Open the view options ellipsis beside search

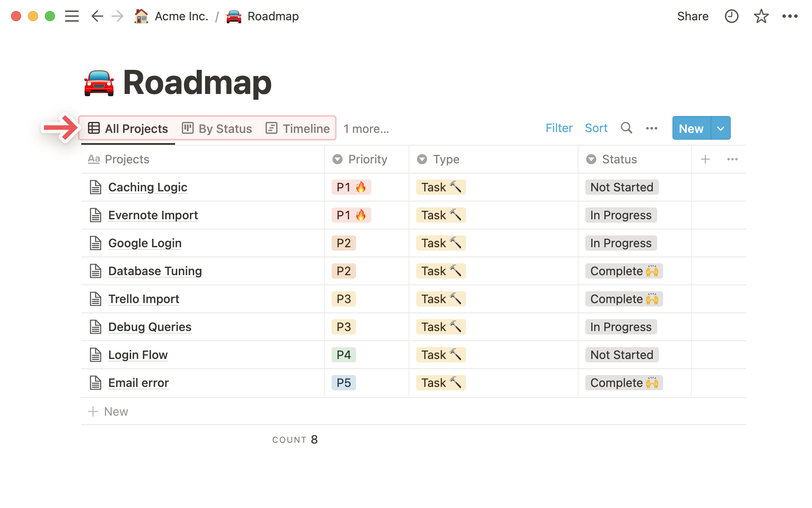[651, 128]
